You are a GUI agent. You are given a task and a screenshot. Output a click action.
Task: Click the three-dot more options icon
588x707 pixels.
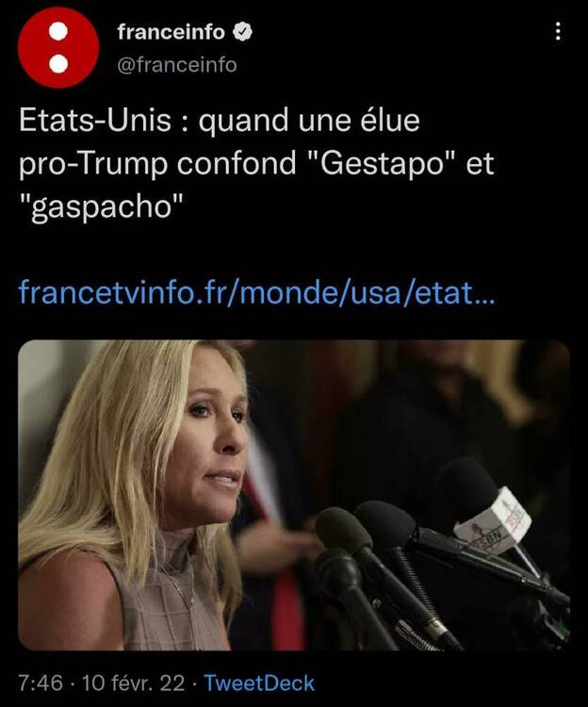tap(558, 31)
